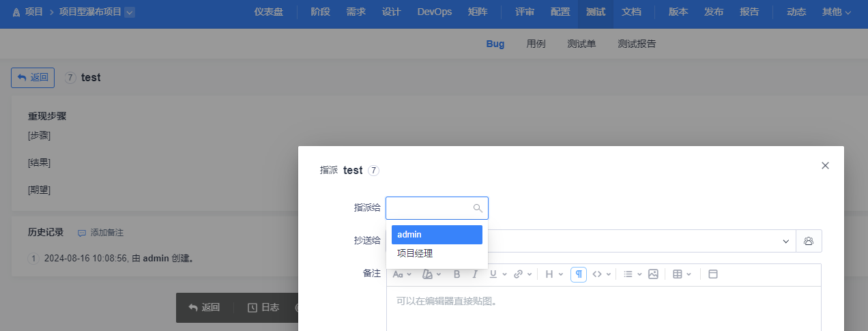Viewport: 868px width, 331px height.
Task: Click the 日志 clock icon
Action: 252,308
